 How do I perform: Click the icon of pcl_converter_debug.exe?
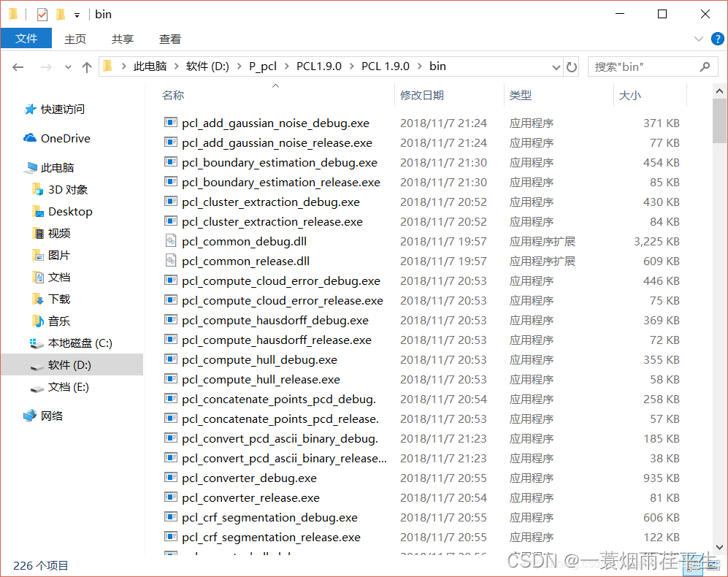[x=171, y=478]
